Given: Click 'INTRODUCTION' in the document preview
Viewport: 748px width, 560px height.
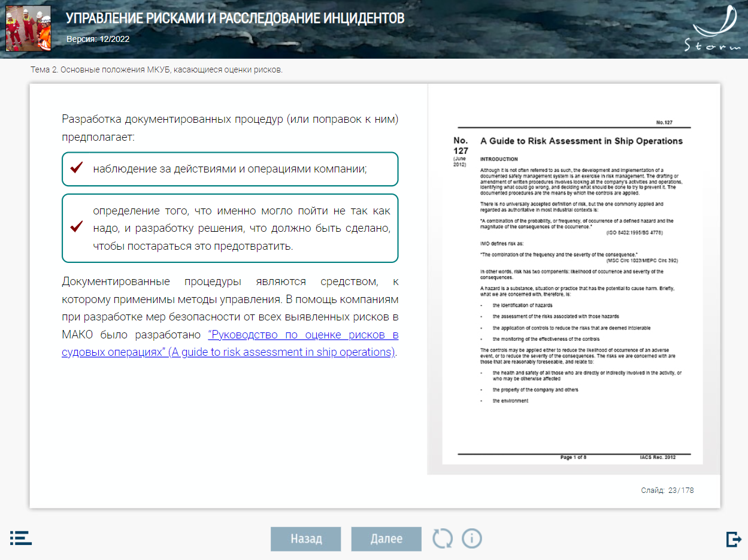Looking at the screenshot, I should pos(499,159).
